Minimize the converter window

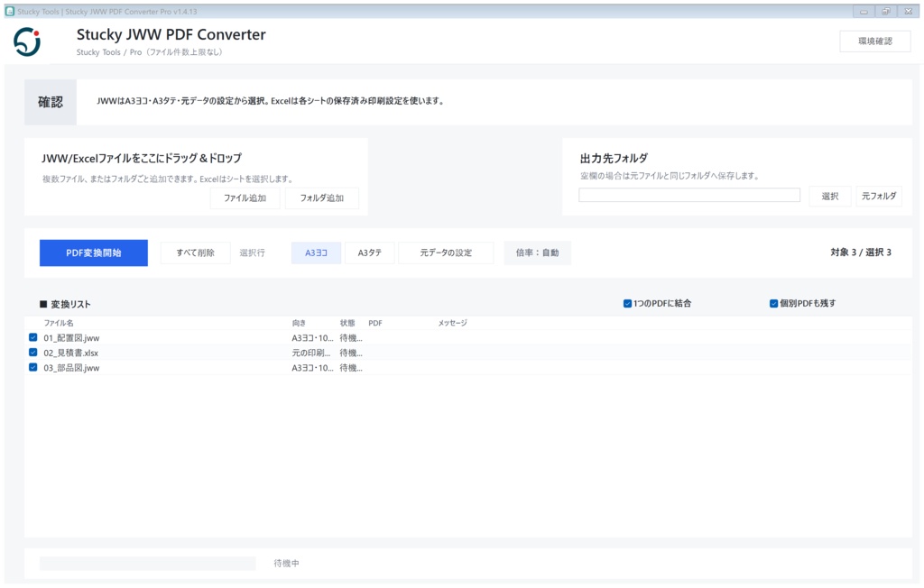[864, 11]
